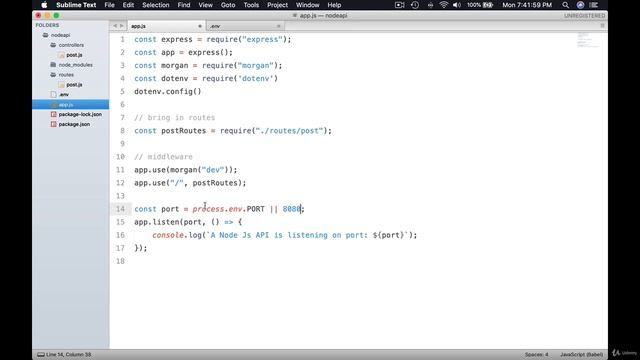Click the .env file icon in sidebar

53,94
